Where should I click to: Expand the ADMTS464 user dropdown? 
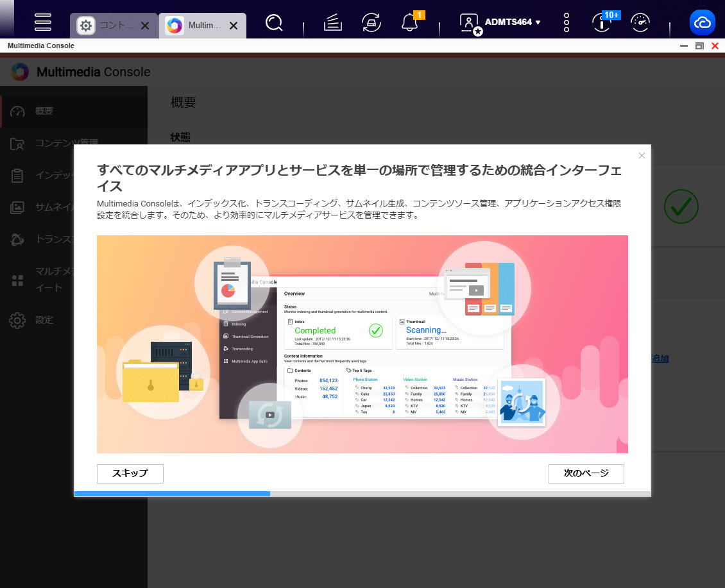(513, 22)
